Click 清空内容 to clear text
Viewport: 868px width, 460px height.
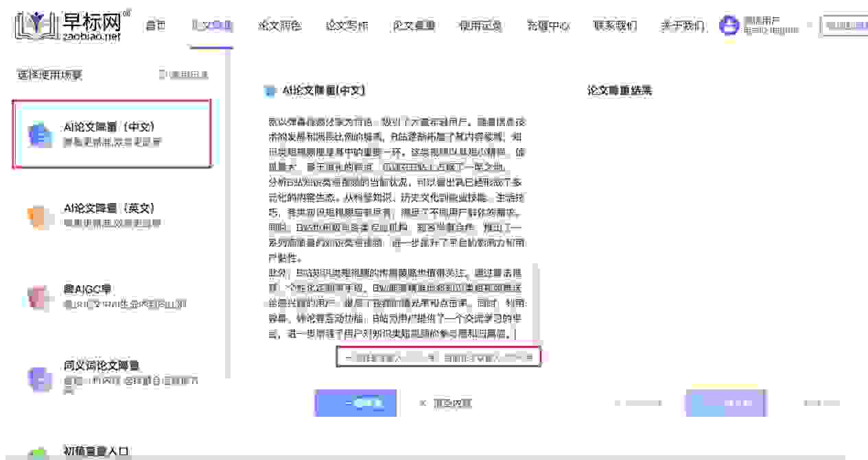[453, 403]
